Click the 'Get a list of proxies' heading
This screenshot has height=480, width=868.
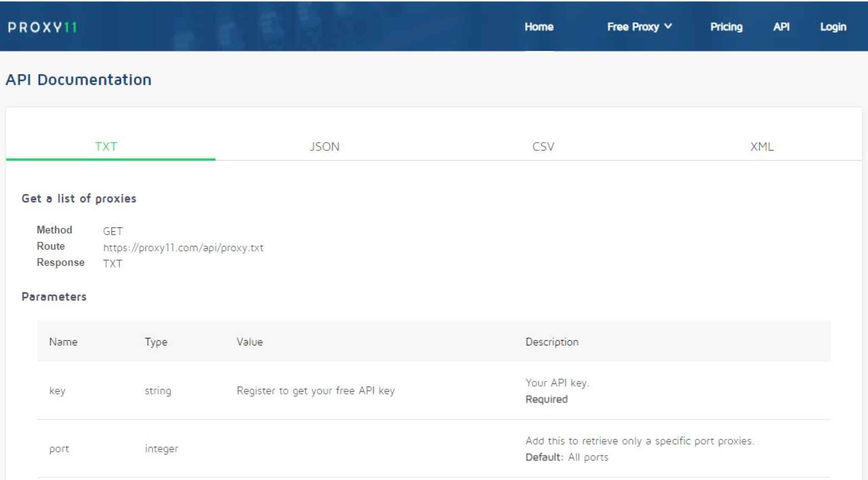[x=79, y=198]
